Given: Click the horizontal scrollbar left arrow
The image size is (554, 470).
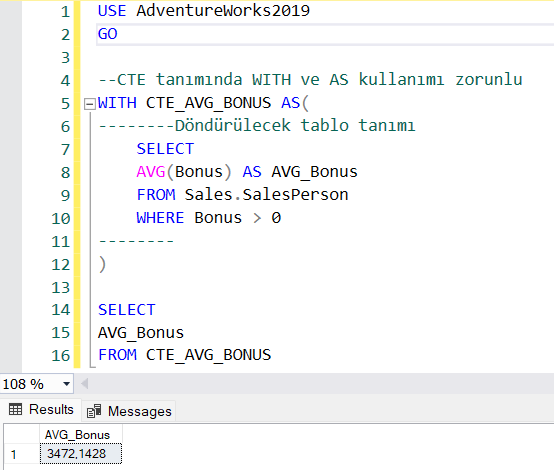Looking at the screenshot, I should point(84,383).
